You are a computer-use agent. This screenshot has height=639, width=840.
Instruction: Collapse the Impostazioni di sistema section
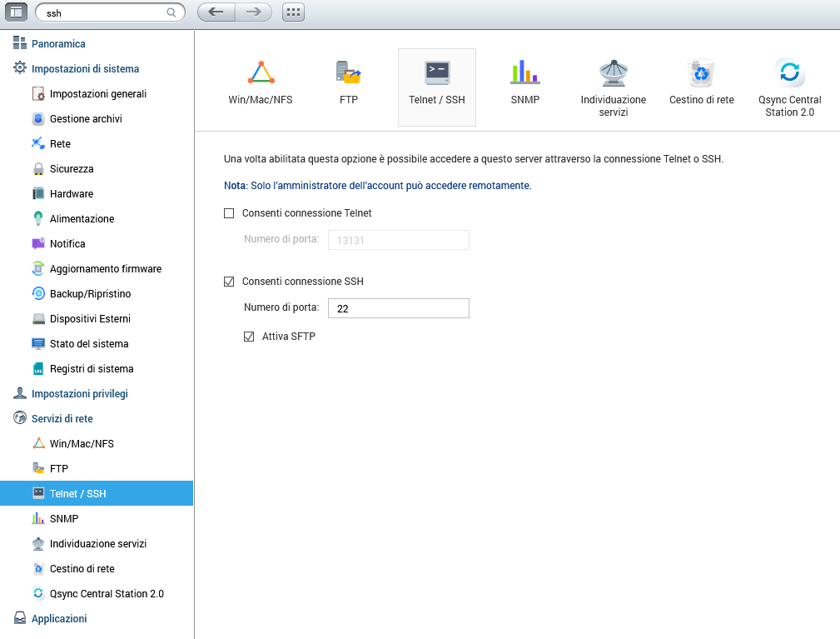click(85, 69)
